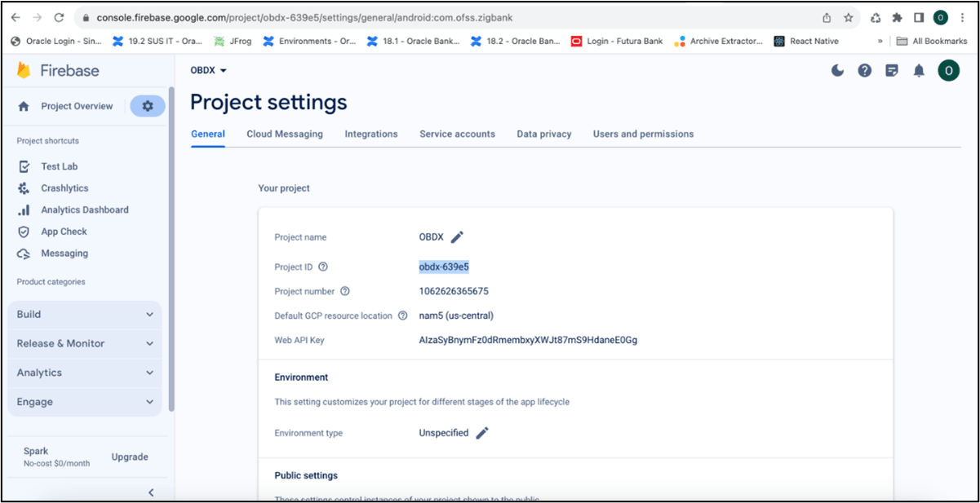The height and width of the screenshot is (503, 980).
Task: Open the Firebase account avatar
Action: (x=949, y=71)
